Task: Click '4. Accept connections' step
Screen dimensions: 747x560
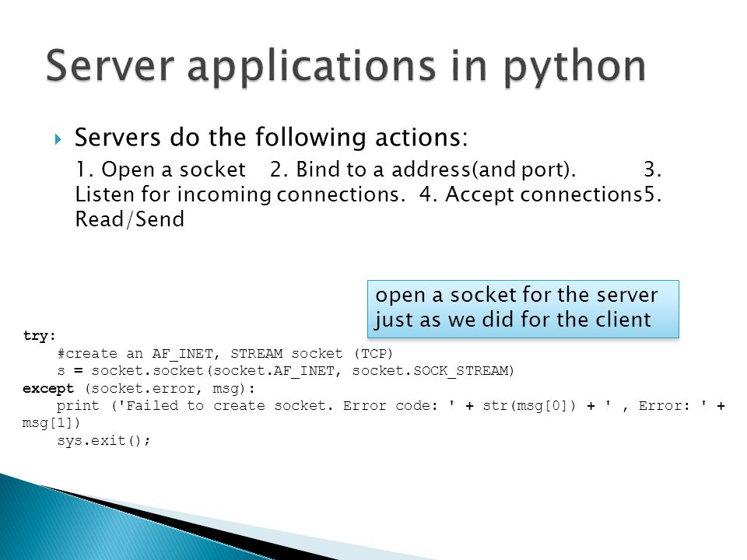Action: pyautogui.click(x=531, y=194)
